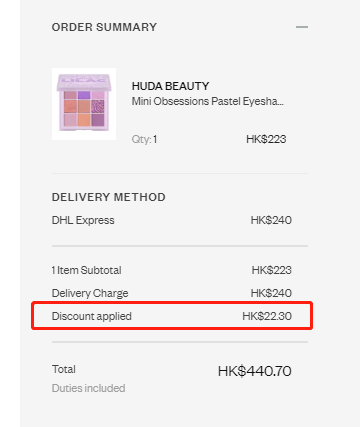Click the HUDA BEAUTY brand name
The height and width of the screenshot is (427, 360).
tap(170, 86)
